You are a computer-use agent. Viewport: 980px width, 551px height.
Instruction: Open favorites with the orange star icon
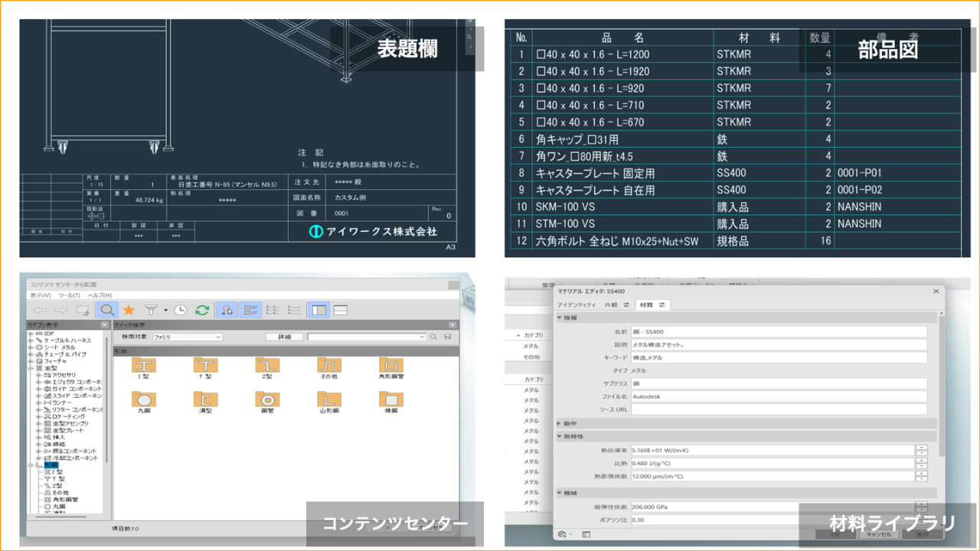tap(129, 310)
